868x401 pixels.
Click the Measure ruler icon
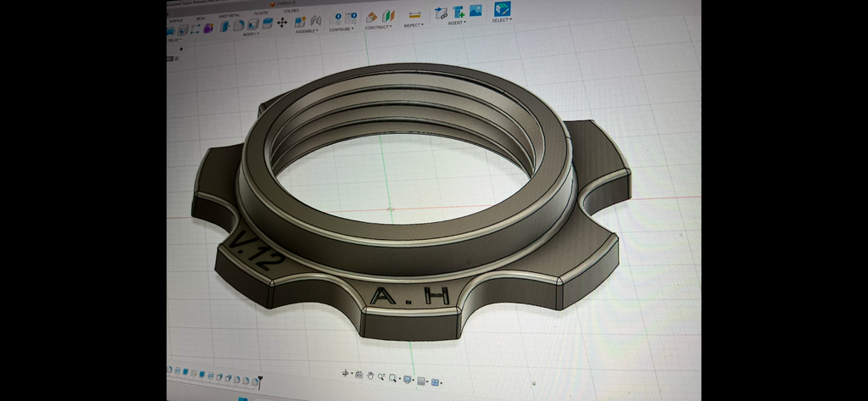(x=415, y=14)
